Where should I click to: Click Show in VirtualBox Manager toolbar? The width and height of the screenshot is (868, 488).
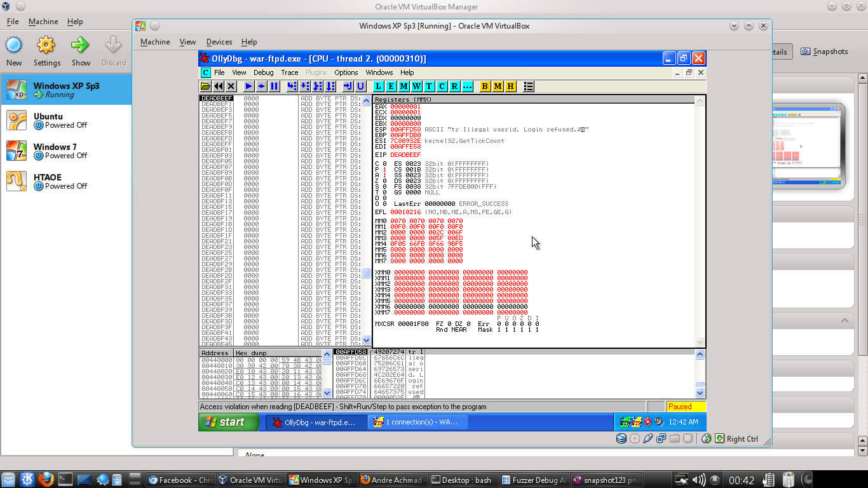[x=81, y=51]
